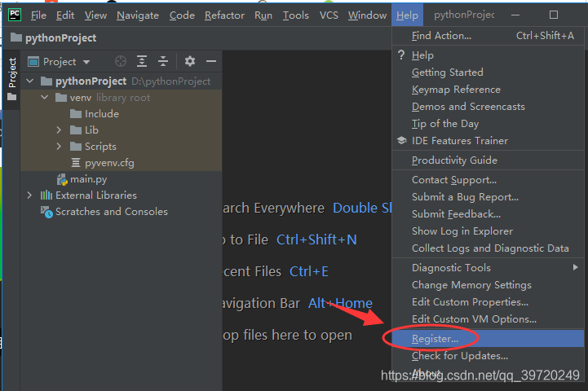Choose Change Memory Settings
The height and width of the screenshot is (391, 588).
(489, 285)
